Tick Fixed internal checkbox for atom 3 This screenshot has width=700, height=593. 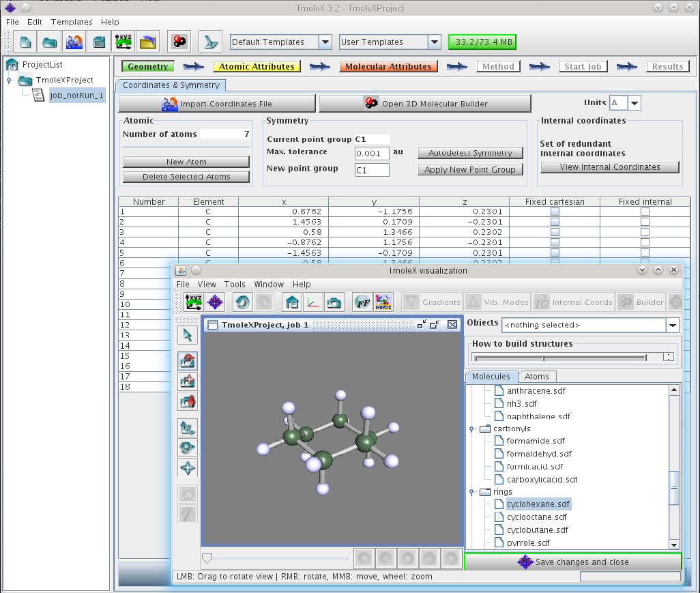pyautogui.click(x=645, y=232)
